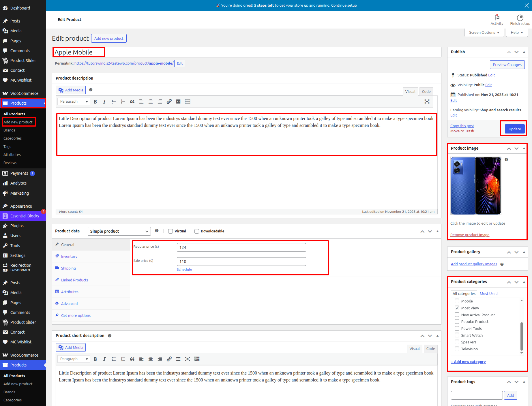
Task: Click insert link icon in description toolbar
Action: click(169, 101)
